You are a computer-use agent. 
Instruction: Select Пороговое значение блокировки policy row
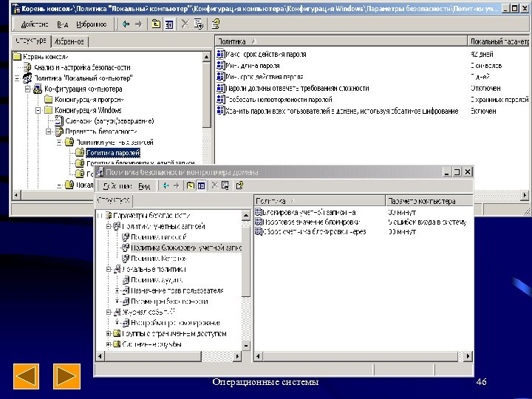point(311,222)
